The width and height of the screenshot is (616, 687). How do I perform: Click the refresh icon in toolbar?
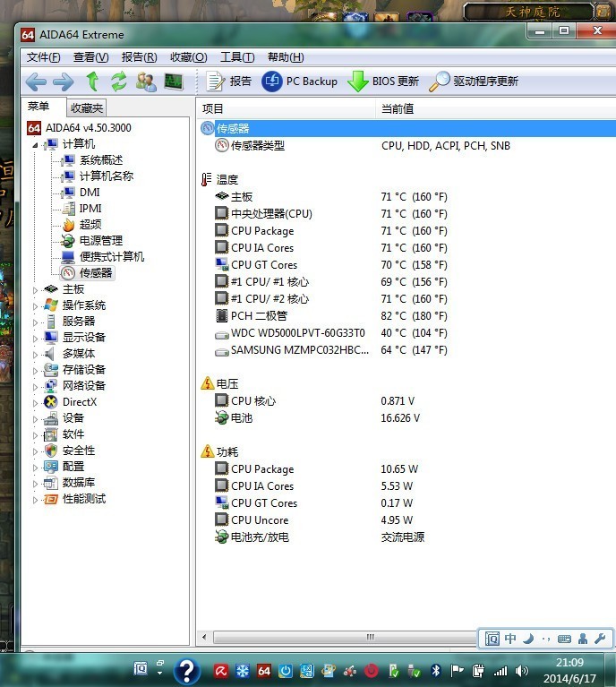tap(118, 82)
